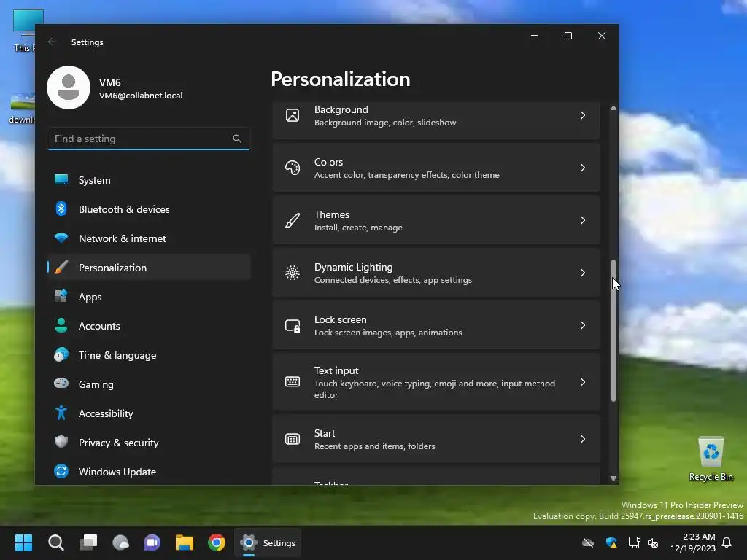Open the Lock screen settings entry
This screenshot has height=560, width=747.
point(436,325)
